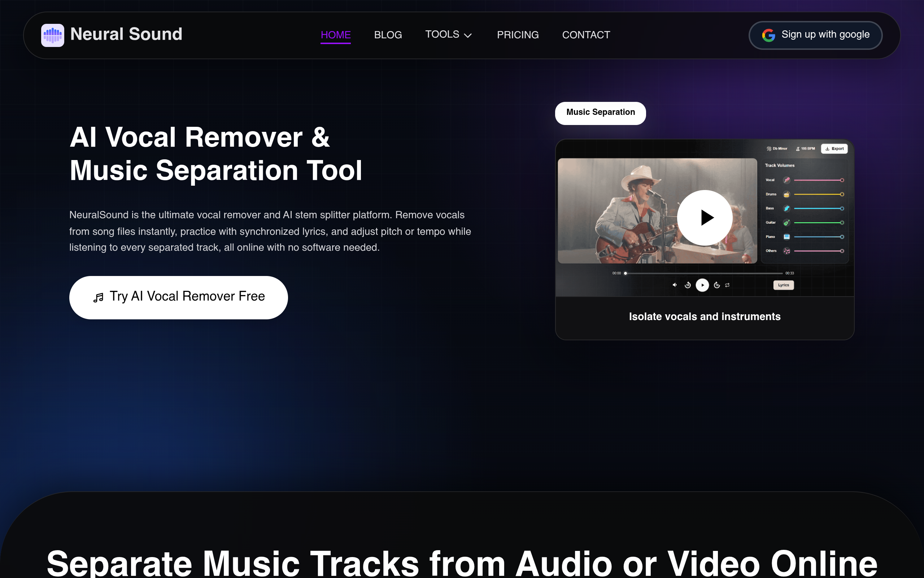
Task: Click the 'Guitar' track label
Action: pyautogui.click(x=771, y=223)
